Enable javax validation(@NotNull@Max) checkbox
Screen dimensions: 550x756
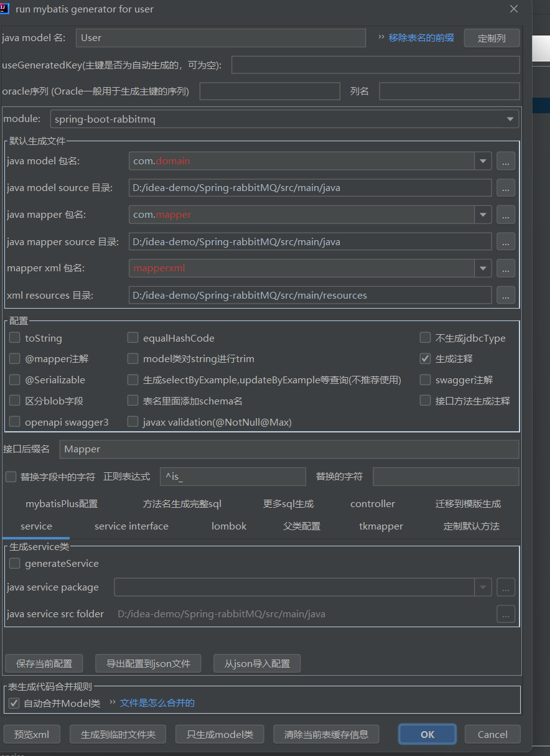click(x=133, y=422)
